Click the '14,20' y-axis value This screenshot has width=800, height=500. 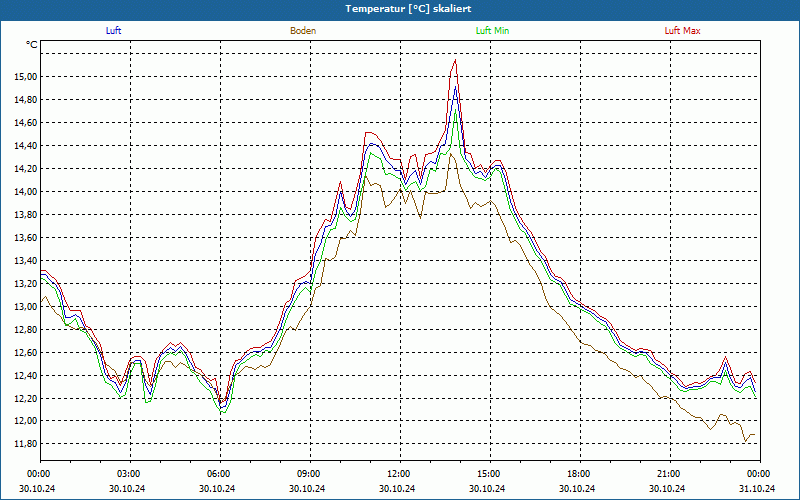pos(27,168)
